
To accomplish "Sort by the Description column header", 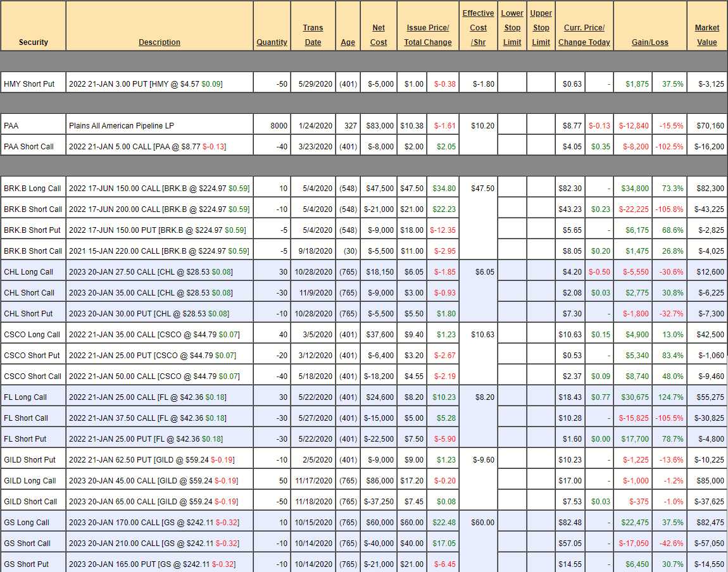I will click(x=160, y=42).
